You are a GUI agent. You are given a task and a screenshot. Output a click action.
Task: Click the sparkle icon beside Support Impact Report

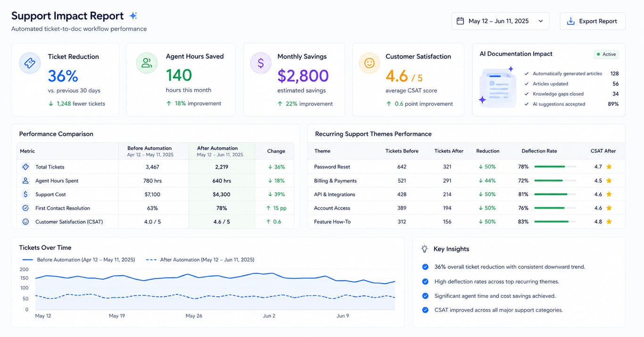click(133, 16)
